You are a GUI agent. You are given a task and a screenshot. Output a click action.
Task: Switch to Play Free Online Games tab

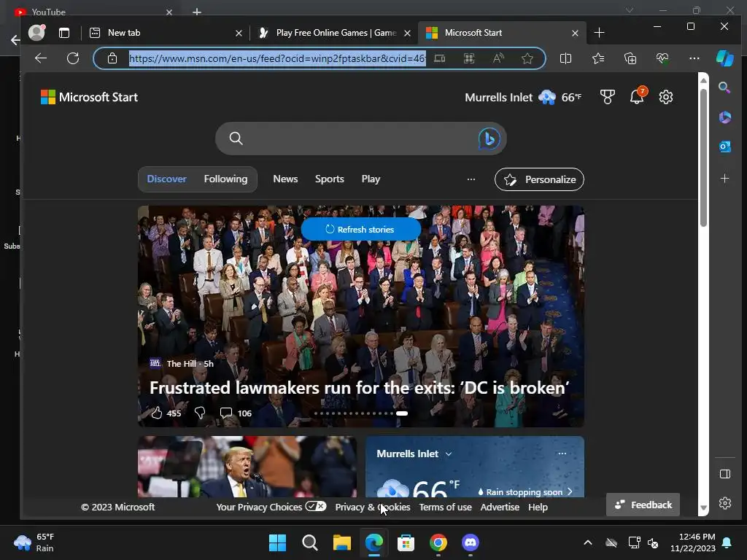pyautogui.click(x=333, y=33)
